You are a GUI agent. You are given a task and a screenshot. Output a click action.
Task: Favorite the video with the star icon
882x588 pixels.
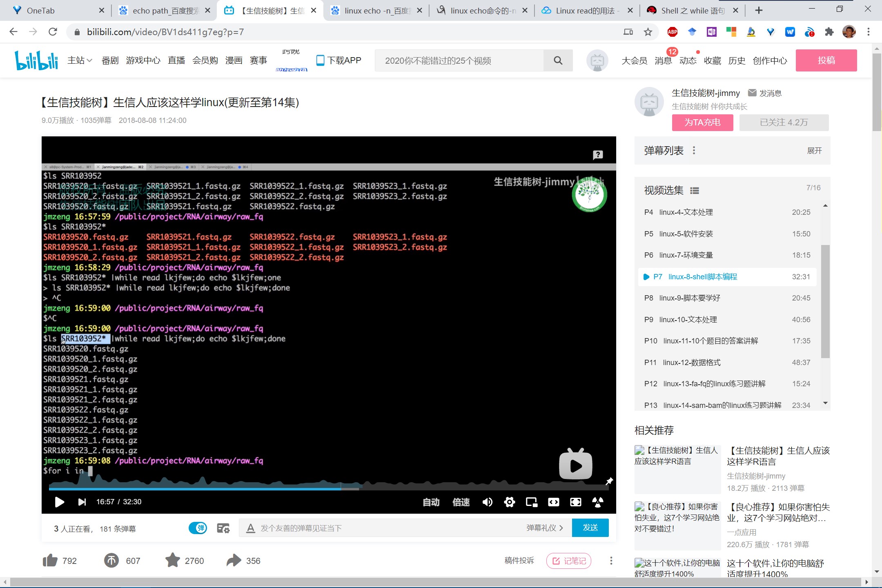click(x=172, y=561)
